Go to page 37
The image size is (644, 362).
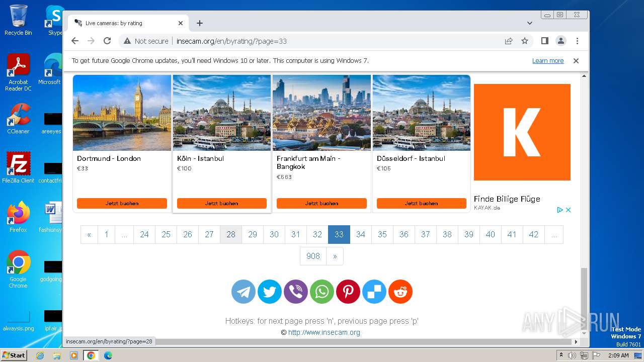[426, 234]
